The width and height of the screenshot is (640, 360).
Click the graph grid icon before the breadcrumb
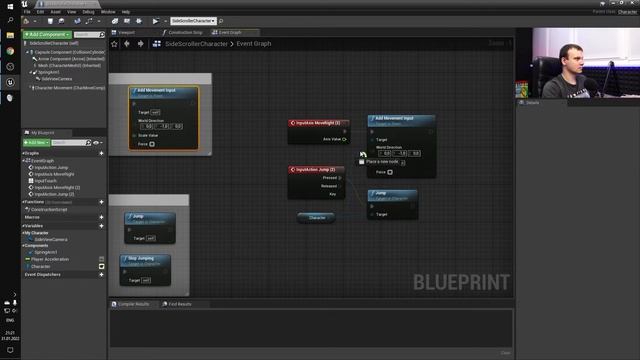[156, 44]
